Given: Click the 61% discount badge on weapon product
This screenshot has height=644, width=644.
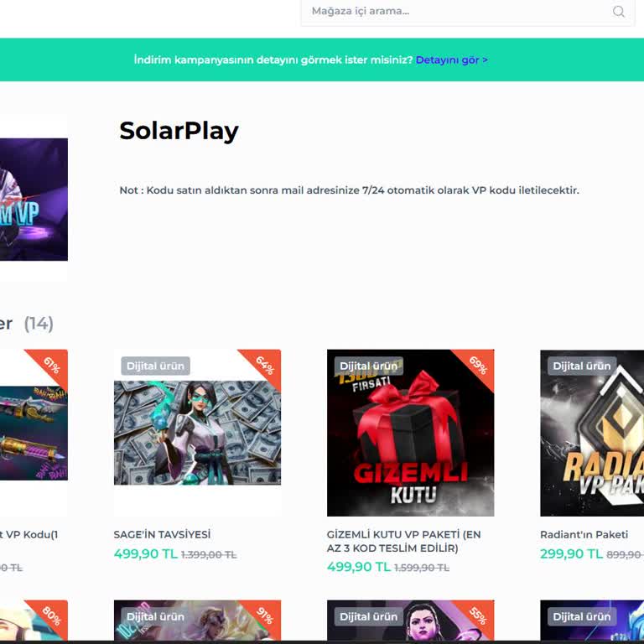Looking at the screenshot, I should point(51,365).
